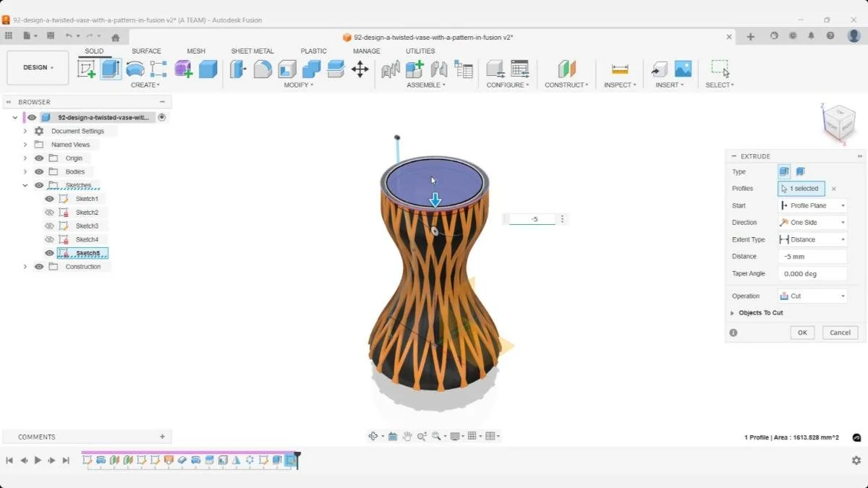868x488 pixels.
Task: Play the timeline
Action: click(38, 461)
